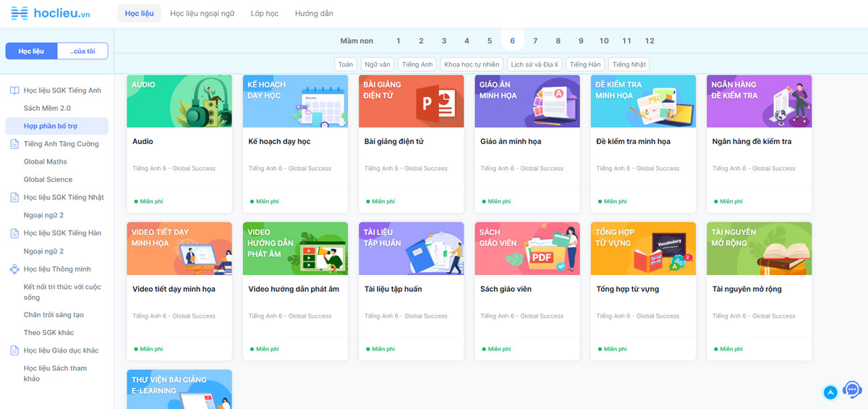Open Theo SGK khác in sidebar
The image size is (868, 409).
click(48, 332)
